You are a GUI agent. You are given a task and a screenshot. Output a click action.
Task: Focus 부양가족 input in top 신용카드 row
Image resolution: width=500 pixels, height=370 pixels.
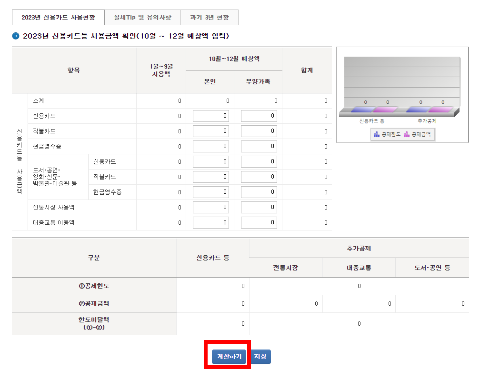click(259, 116)
